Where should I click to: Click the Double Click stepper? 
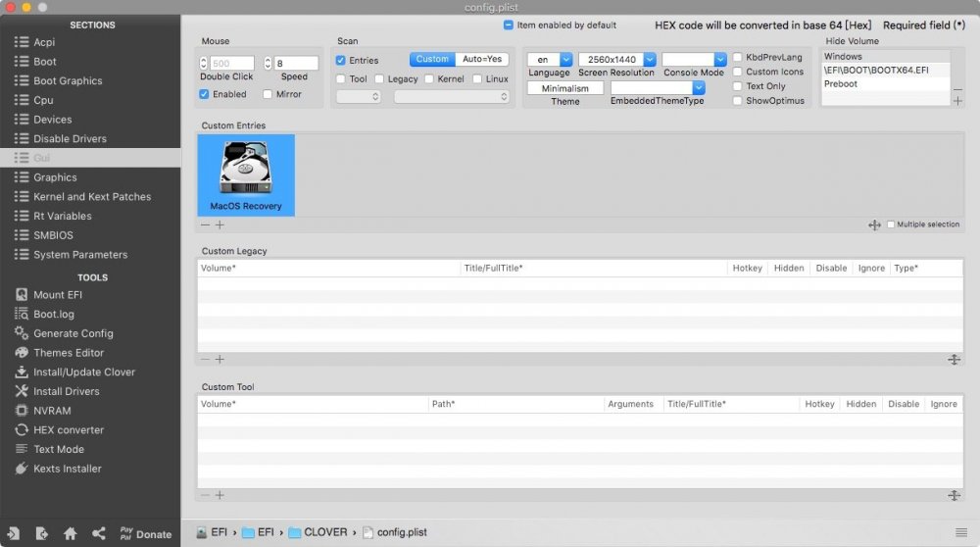click(x=203, y=63)
